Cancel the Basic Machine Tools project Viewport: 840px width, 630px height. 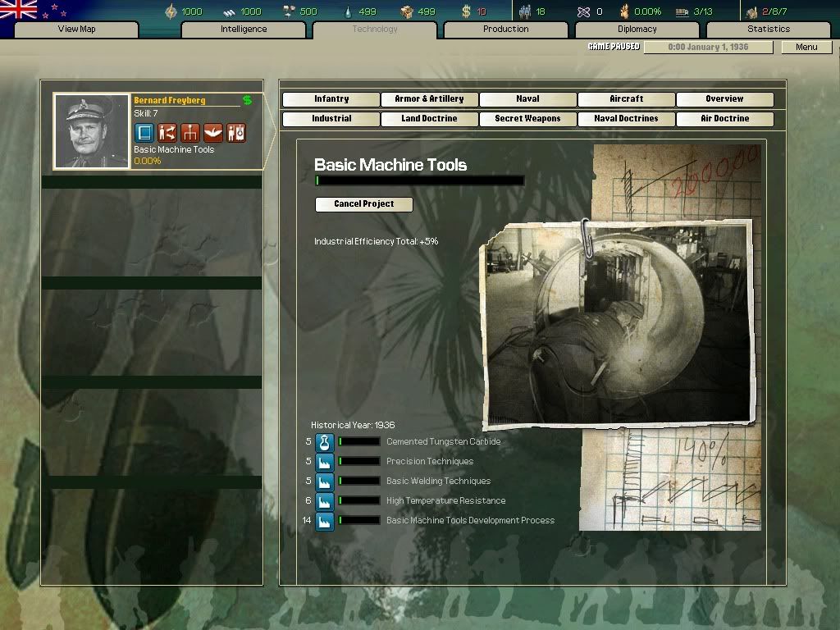363,204
